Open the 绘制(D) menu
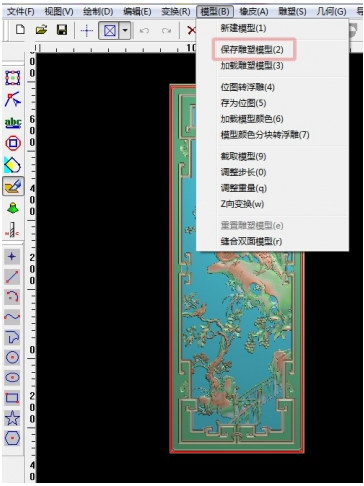 [98, 12]
